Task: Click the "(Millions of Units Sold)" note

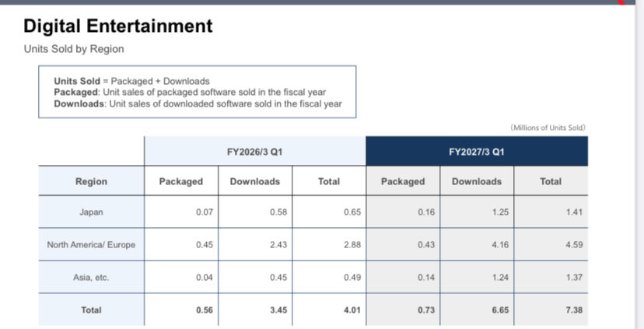Action: click(x=548, y=128)
